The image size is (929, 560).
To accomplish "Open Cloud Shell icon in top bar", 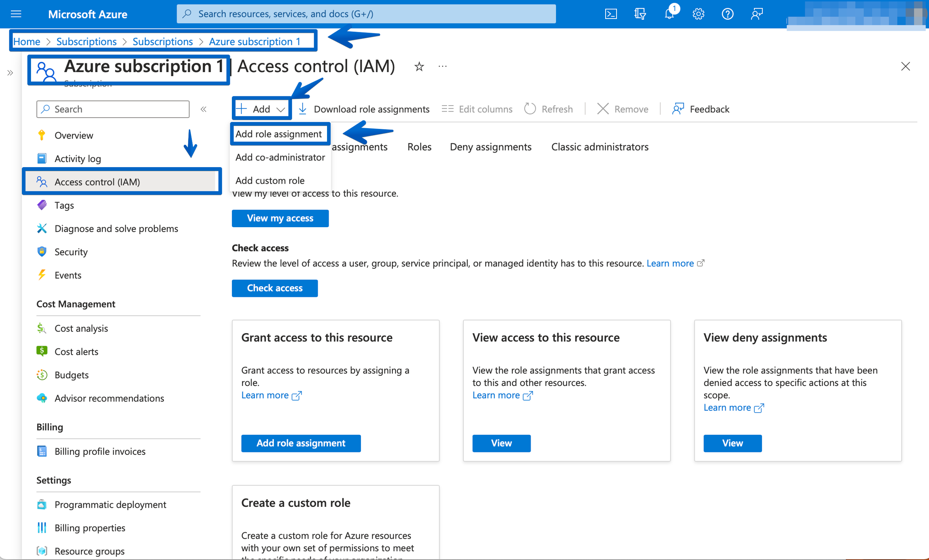I will pyautogui.click(x=611, y=14).
